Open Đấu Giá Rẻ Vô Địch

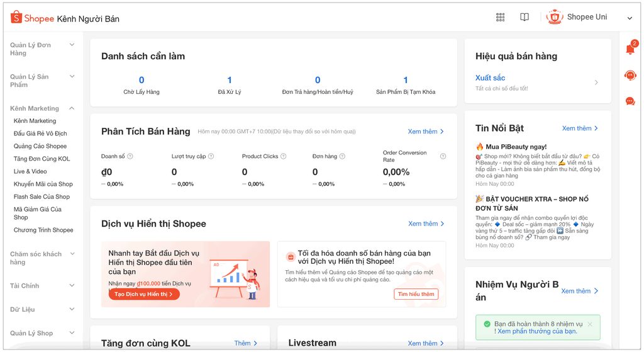point(40,133)
